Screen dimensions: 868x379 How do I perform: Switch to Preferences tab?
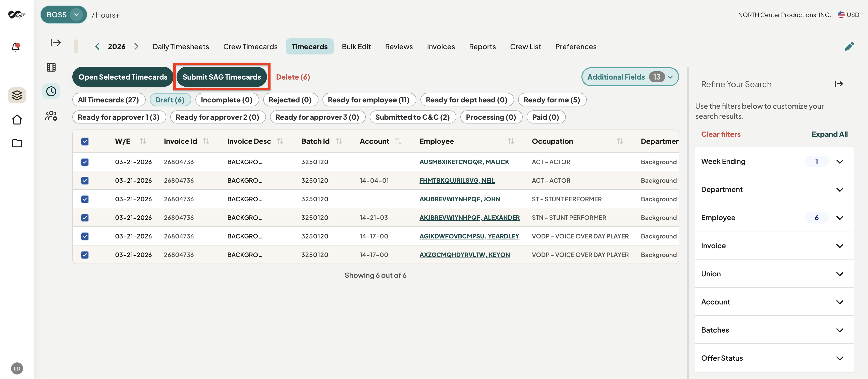point(575,46)
